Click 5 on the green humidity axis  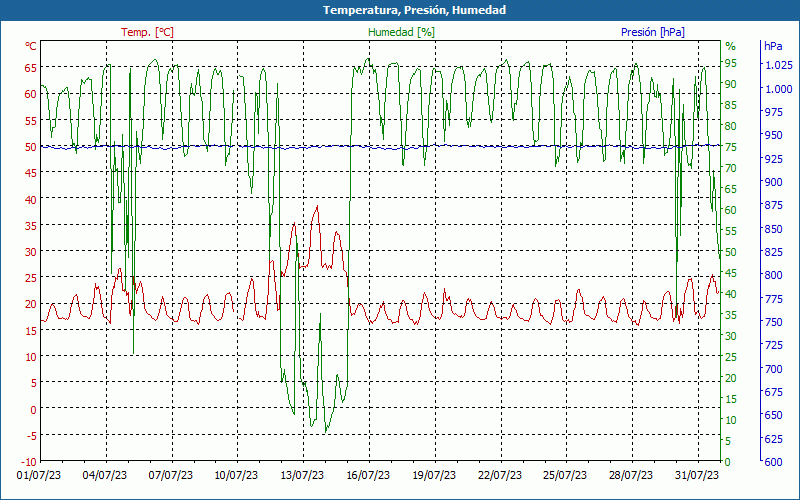click(728, 441)
